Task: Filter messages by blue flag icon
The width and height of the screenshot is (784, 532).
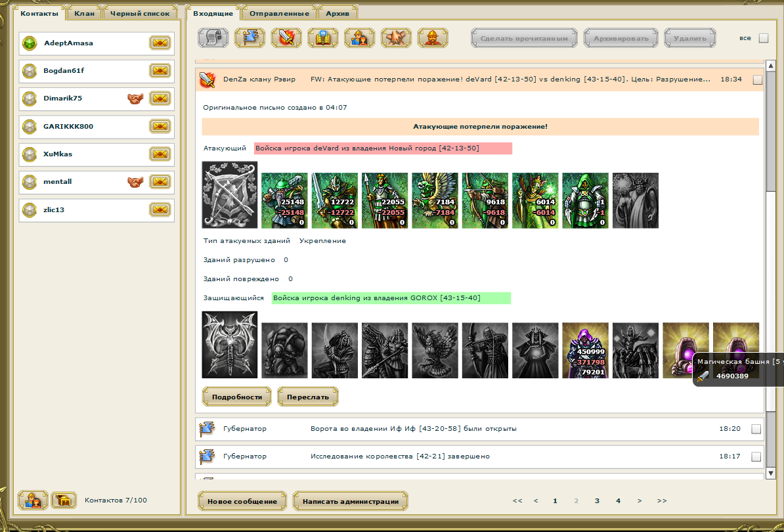Action: (x=250, y=37)
